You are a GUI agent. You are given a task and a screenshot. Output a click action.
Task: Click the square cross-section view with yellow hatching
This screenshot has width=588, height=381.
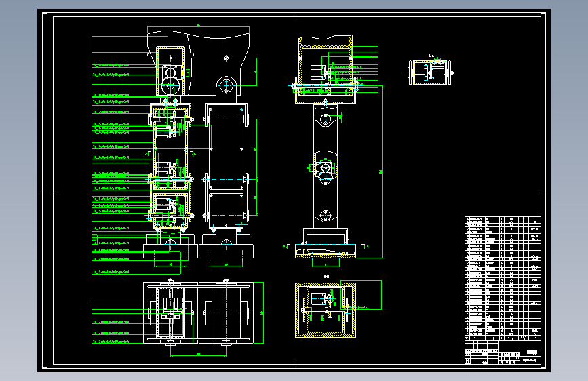tap(326, 310)
